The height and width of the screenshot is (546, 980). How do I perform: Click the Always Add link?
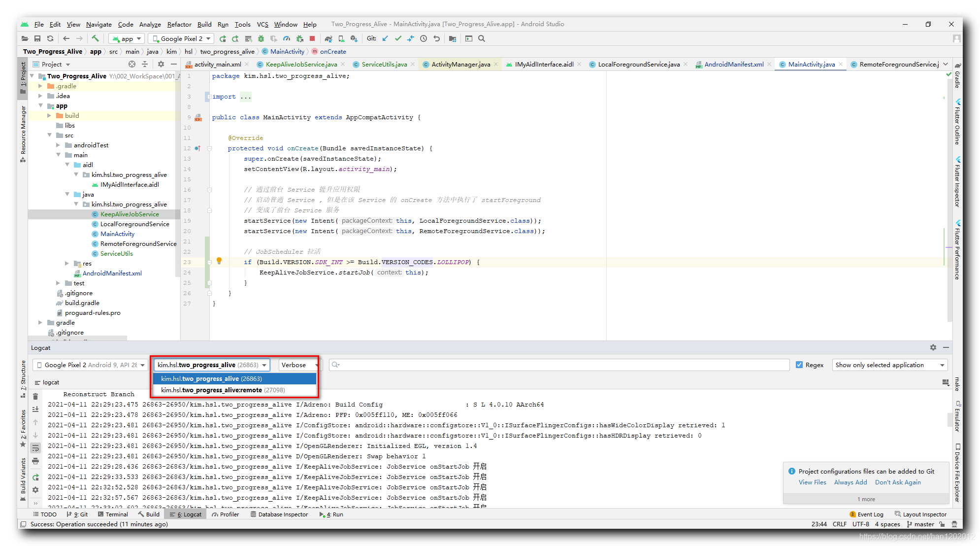[x=850, y=482]
